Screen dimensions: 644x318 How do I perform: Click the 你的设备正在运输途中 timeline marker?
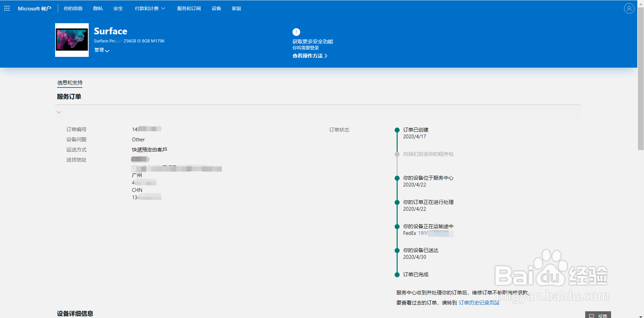point(397,226)
